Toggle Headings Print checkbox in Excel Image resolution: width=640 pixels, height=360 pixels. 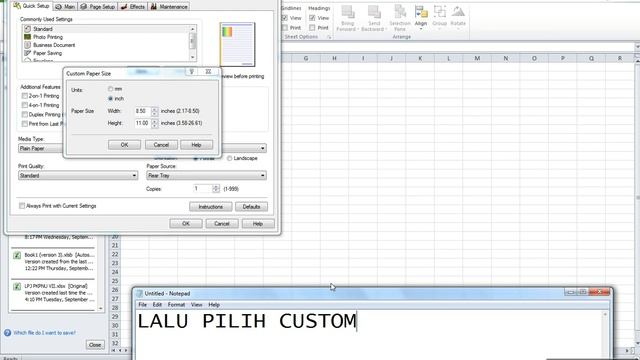pos(312,28)
